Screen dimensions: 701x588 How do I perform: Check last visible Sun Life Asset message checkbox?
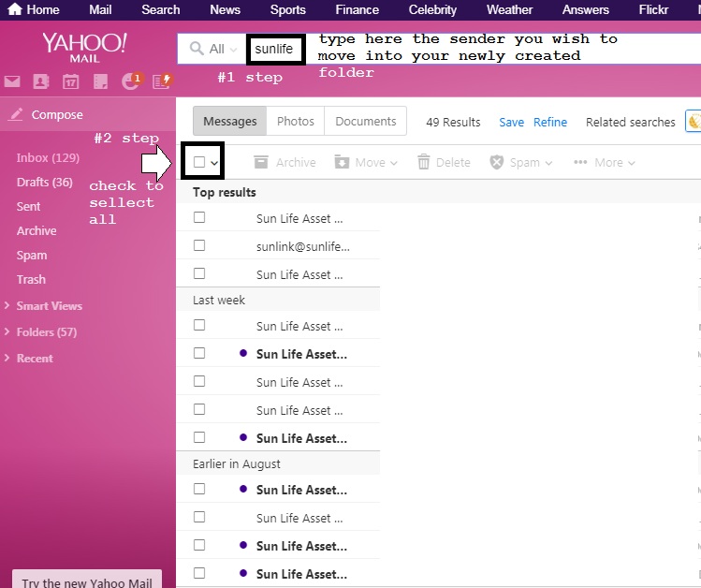[x=199, y=573]
